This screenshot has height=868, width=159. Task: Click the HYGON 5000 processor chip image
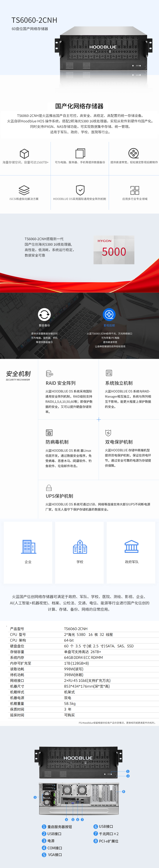[114, 250]
